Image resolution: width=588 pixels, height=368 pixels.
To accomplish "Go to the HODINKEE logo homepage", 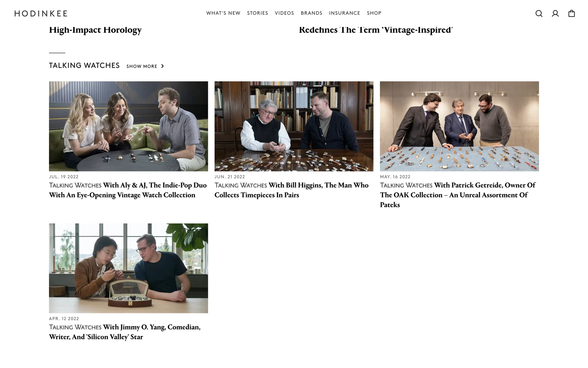I will point(41,13).
